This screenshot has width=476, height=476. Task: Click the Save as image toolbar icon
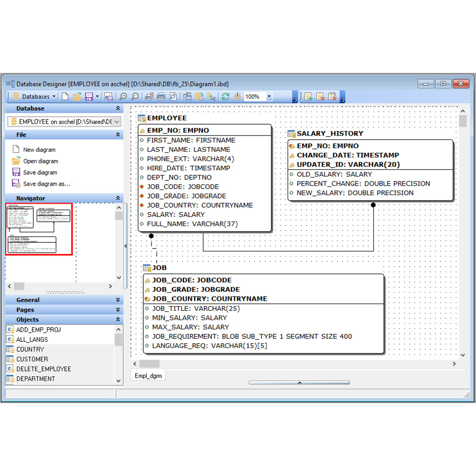pos(109,97)
